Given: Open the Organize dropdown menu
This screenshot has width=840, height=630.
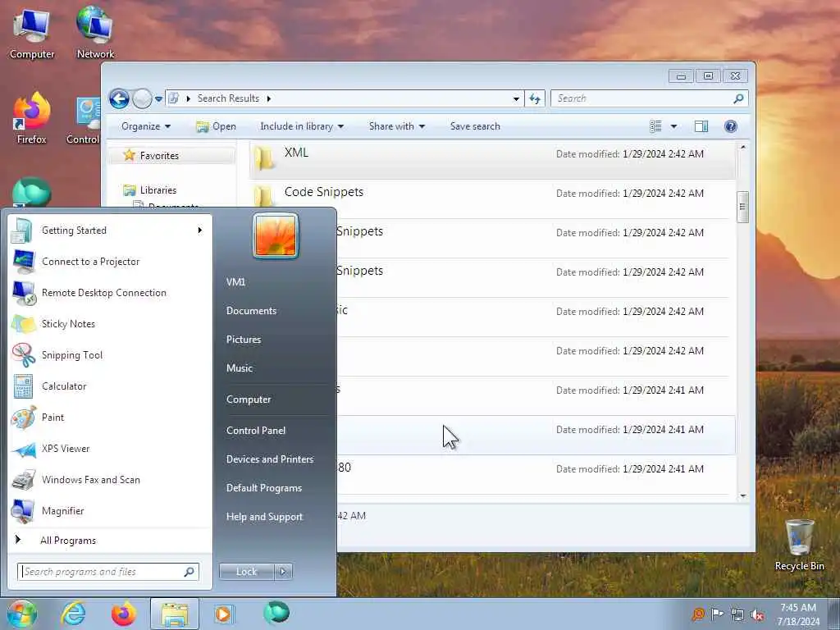Looking at the screenshot, I should [x=146, y=126].
